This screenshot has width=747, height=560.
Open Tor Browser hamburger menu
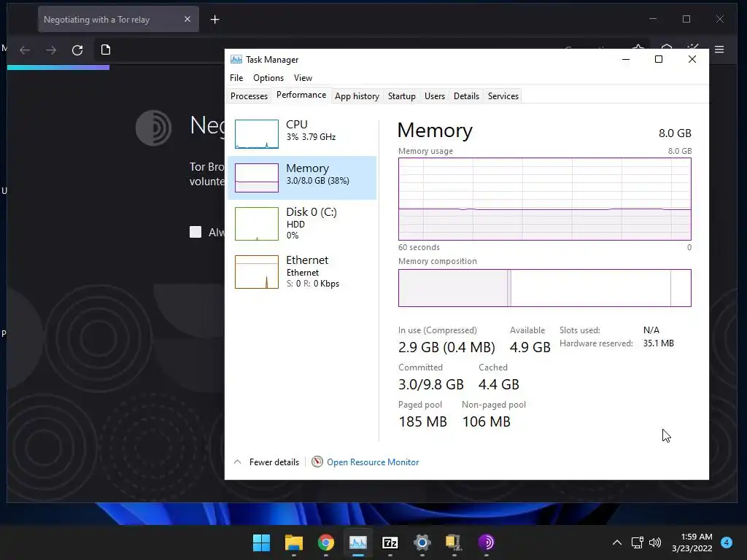719,50
